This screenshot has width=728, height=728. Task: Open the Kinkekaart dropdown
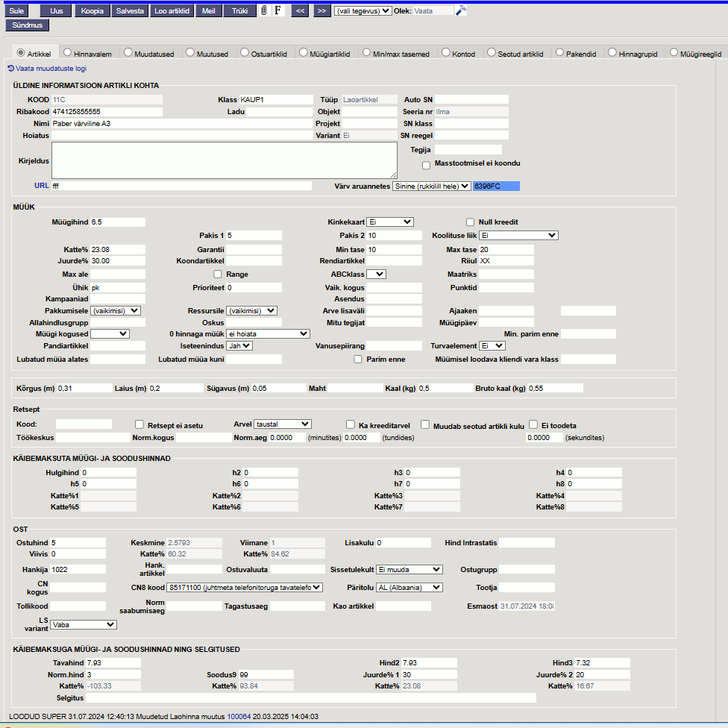(x=389, y=222)
